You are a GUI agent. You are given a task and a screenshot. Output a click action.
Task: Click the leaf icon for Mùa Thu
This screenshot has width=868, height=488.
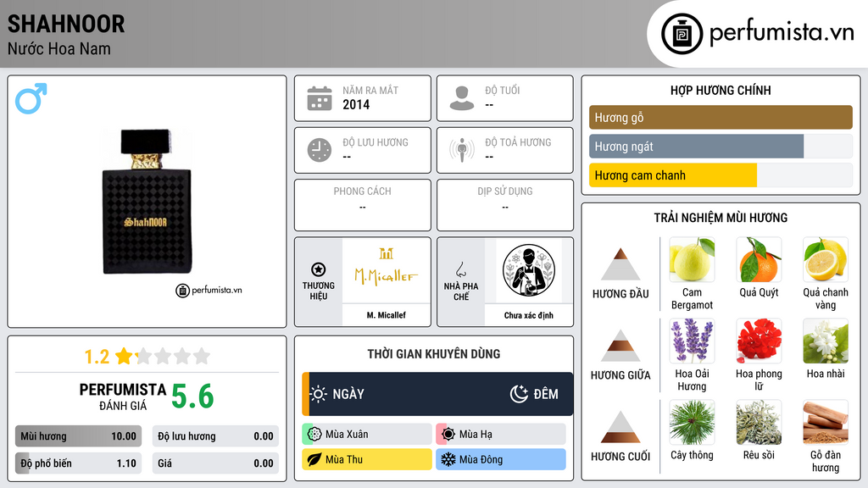coord(314,459)
